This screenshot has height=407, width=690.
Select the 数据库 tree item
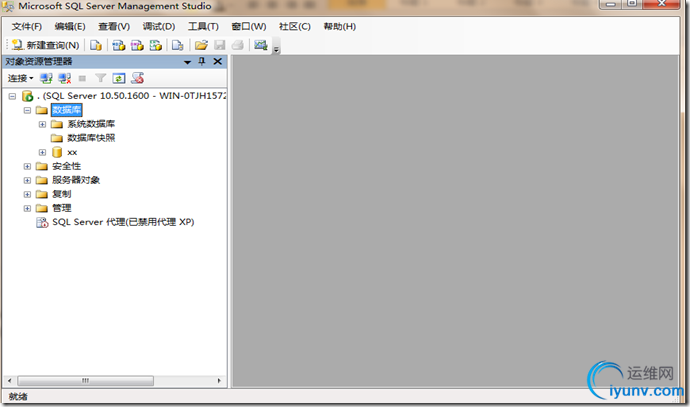point(66,110)
